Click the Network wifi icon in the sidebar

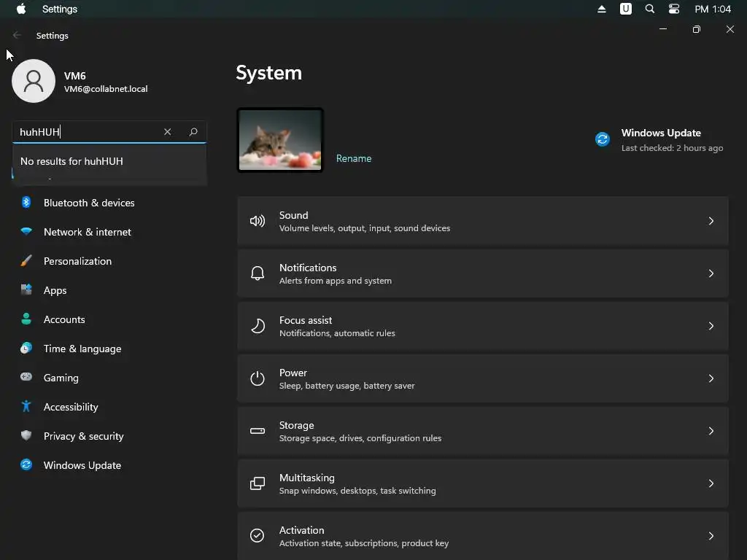click(x=26, y=231)
